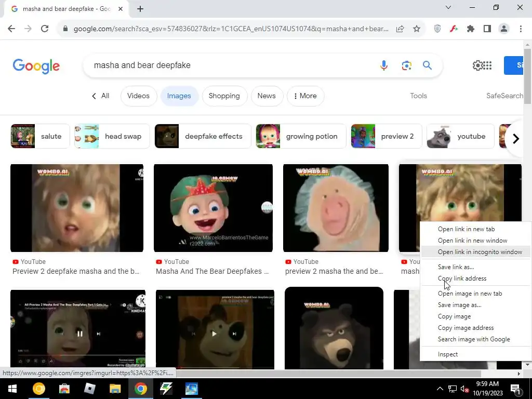Viewport: 532px width, 399px height.
Task: Open File Explorer from the taskbar
Action: point(115,389)
